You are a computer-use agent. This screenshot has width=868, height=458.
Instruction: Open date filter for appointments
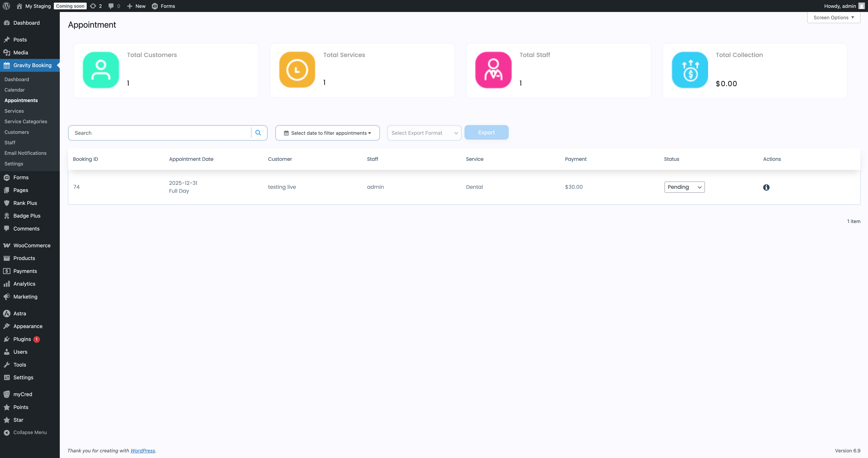tap(327, 133)
